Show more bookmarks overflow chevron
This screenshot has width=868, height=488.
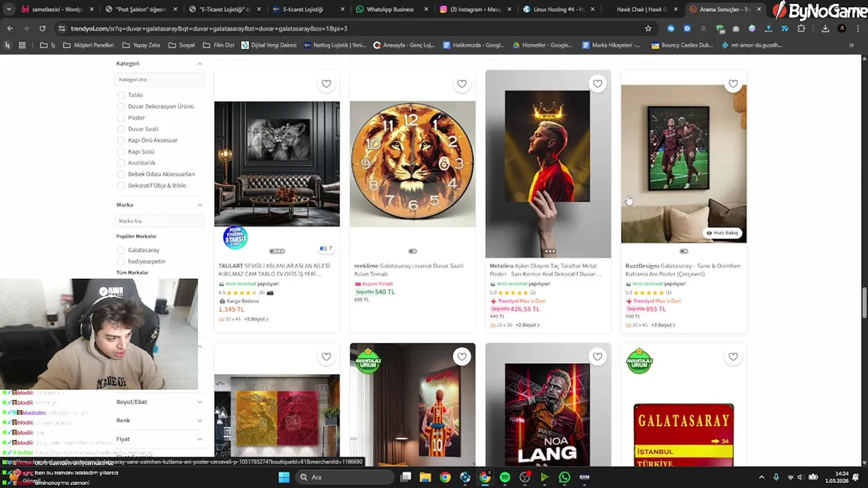pyautogui.click(x=851, y=45)
